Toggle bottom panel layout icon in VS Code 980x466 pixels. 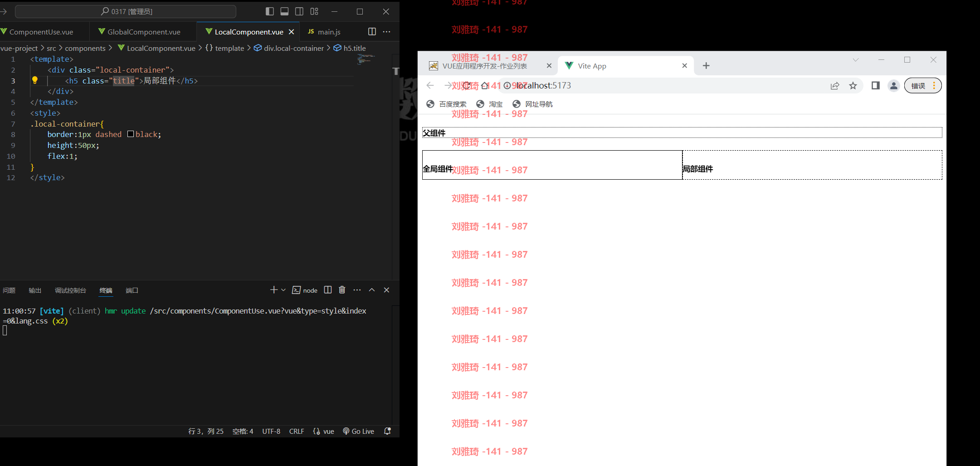(x=284, y=11)
